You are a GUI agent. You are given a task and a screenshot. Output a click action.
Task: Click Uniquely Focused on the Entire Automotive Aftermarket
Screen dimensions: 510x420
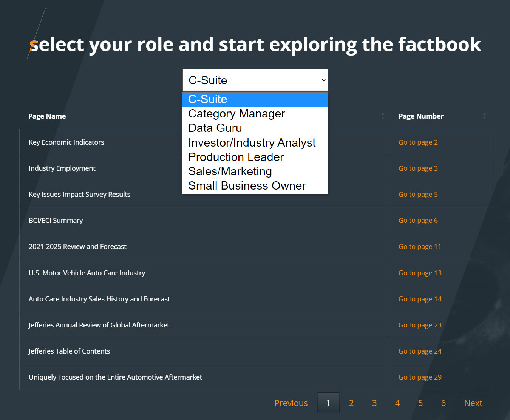pyautogui.click(x=115, y=377)
